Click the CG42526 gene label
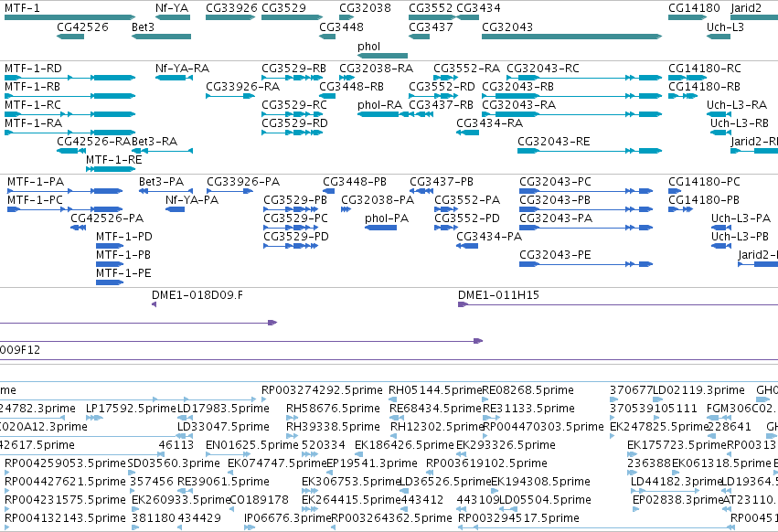Image resolution: width=778 pixels, height=532 pixels. point(82,27)
